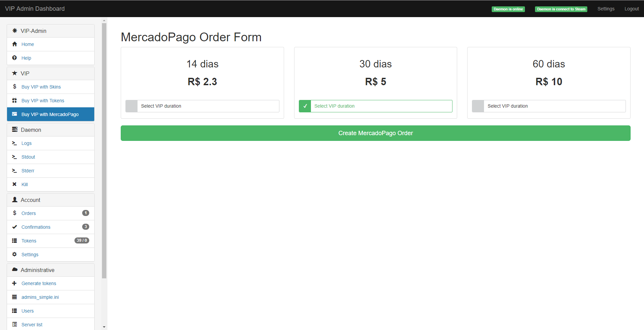644x330 pixels.
Task: Open Generate tokens page
Action: click(51, 283)
